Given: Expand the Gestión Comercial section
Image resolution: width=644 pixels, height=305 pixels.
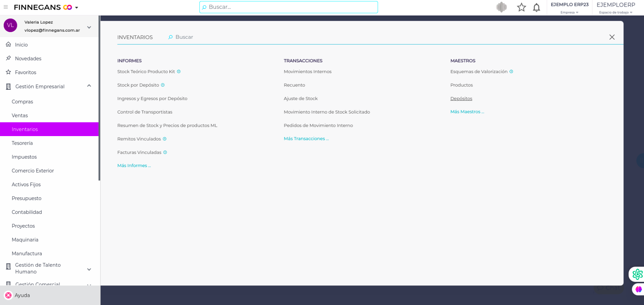Looking at the screenshot, I should point(89,285).
